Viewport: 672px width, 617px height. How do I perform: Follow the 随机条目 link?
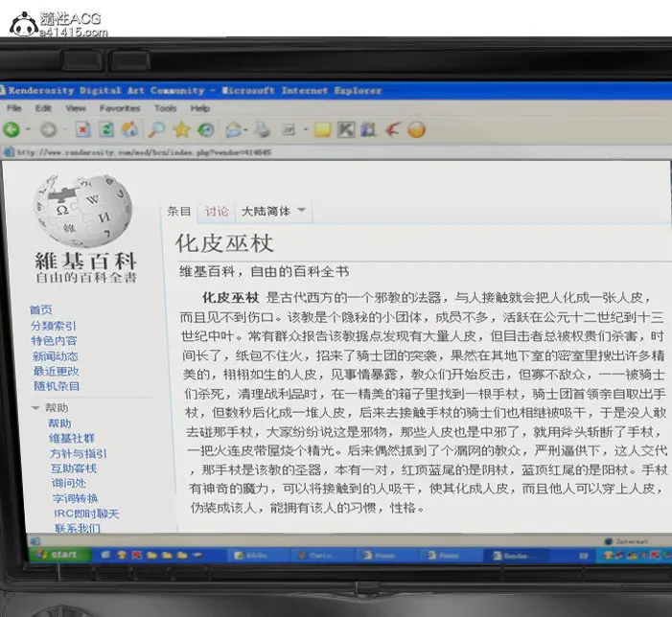57,386
